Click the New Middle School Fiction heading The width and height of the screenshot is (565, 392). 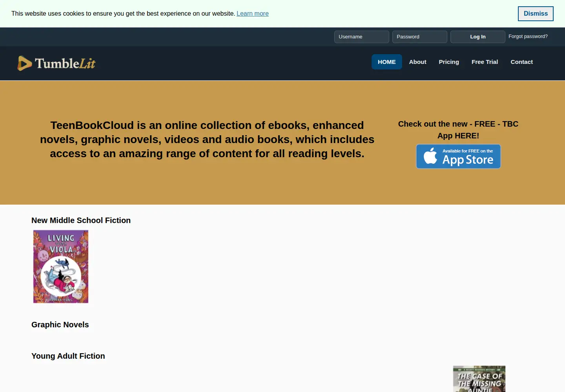(x=81, y=220)
